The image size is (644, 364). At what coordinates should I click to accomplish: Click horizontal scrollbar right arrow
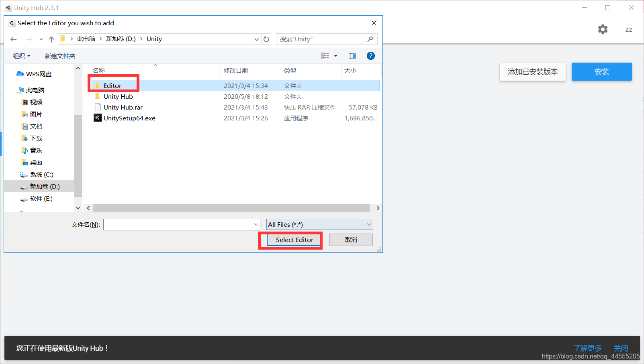coord(378,208)
